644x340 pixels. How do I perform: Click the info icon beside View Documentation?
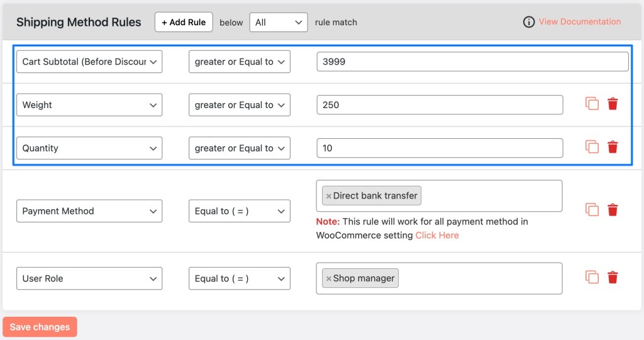coord(529,22)
